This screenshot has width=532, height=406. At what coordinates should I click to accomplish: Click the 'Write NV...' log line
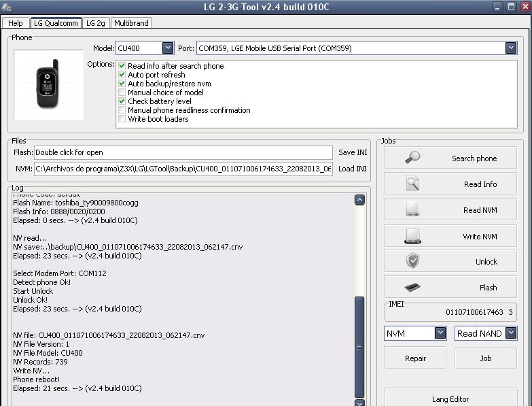click(31, 371)
